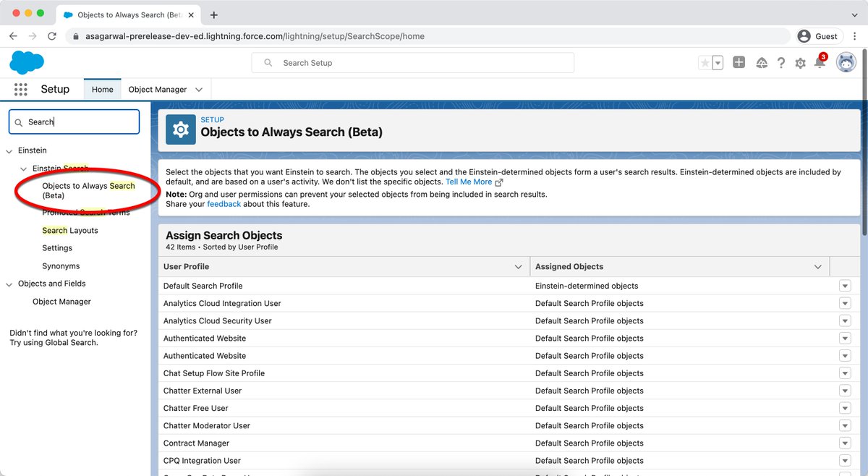Open the Salesforce Help question mark
Viewport: 868px width, 476px height.
781,63
